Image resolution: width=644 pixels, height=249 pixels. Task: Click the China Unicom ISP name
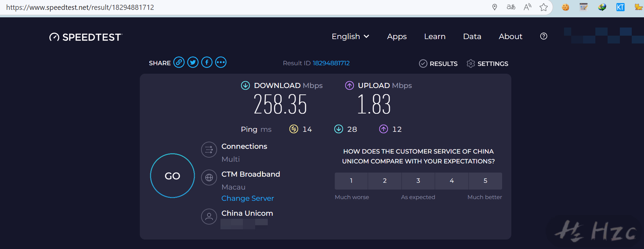click(x=247, y=213)
